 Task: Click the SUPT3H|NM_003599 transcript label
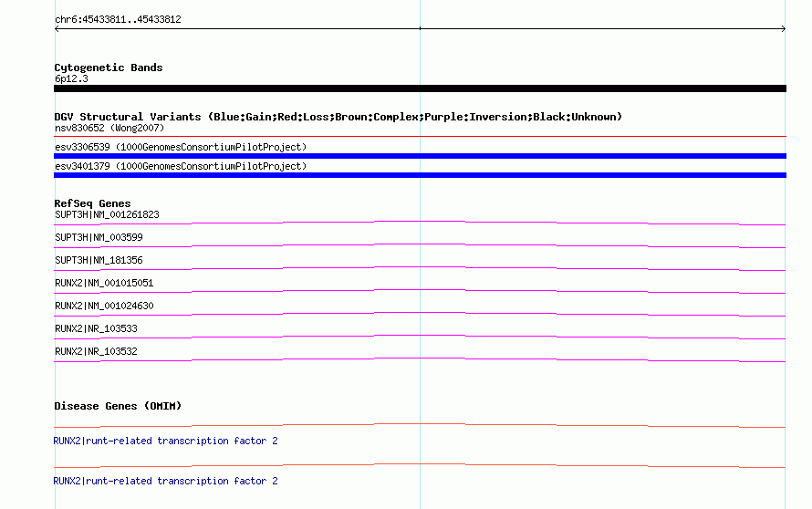(x=99, y=237)
